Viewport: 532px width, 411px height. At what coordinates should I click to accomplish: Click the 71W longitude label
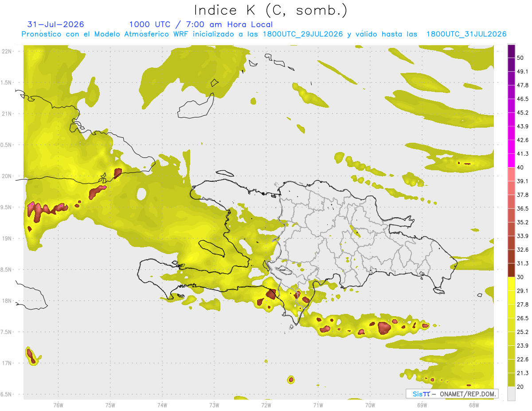[x=318, y=405]
